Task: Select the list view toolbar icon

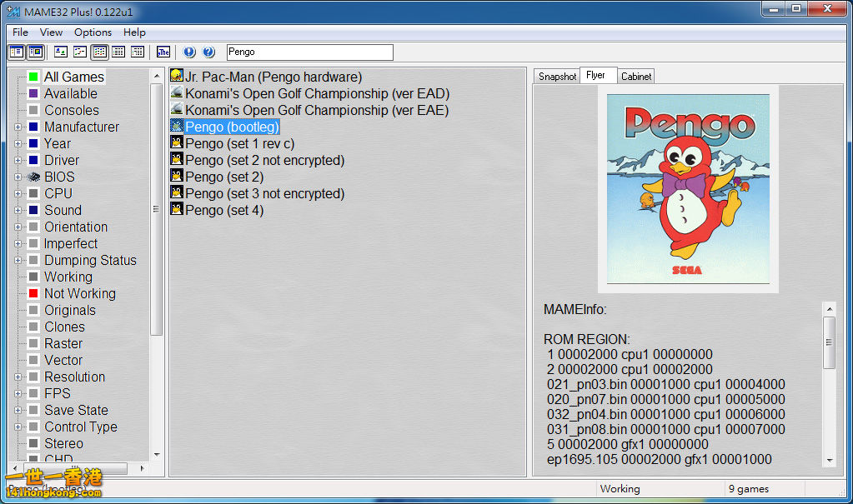Action: 99,52
